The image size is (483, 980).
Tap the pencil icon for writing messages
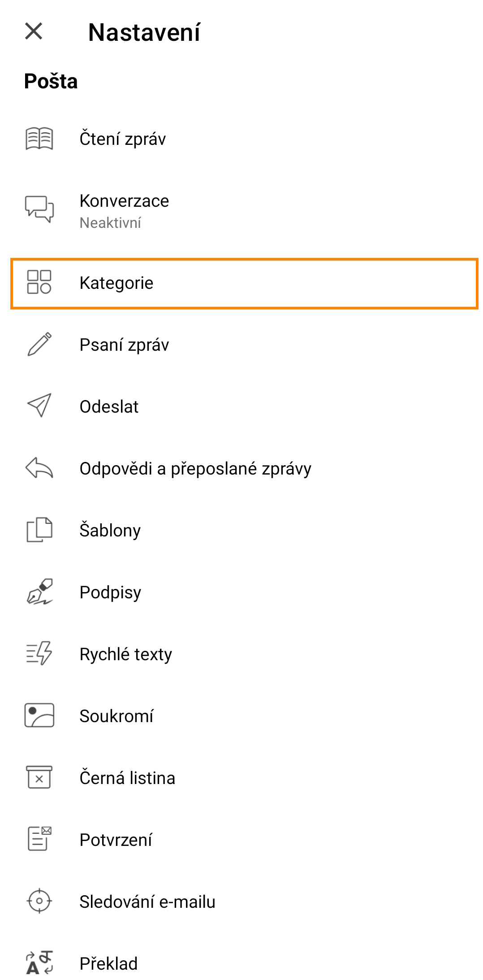[x=39, y=344]
